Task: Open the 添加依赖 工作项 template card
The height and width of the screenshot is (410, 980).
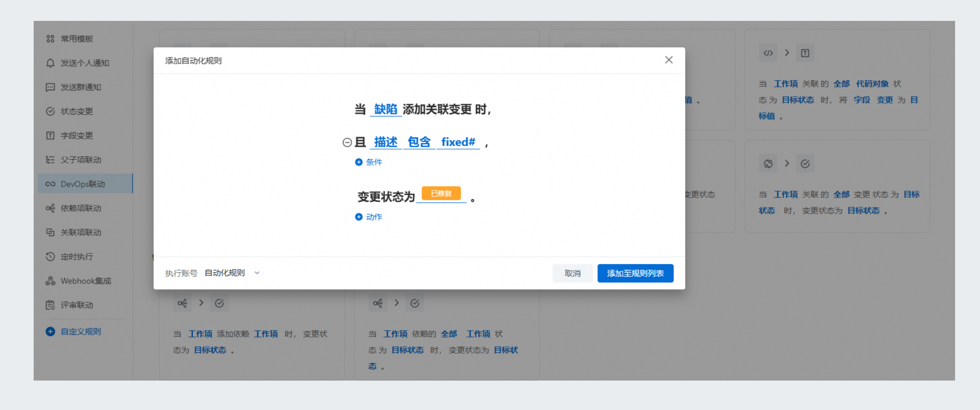Action: (252, 335)
